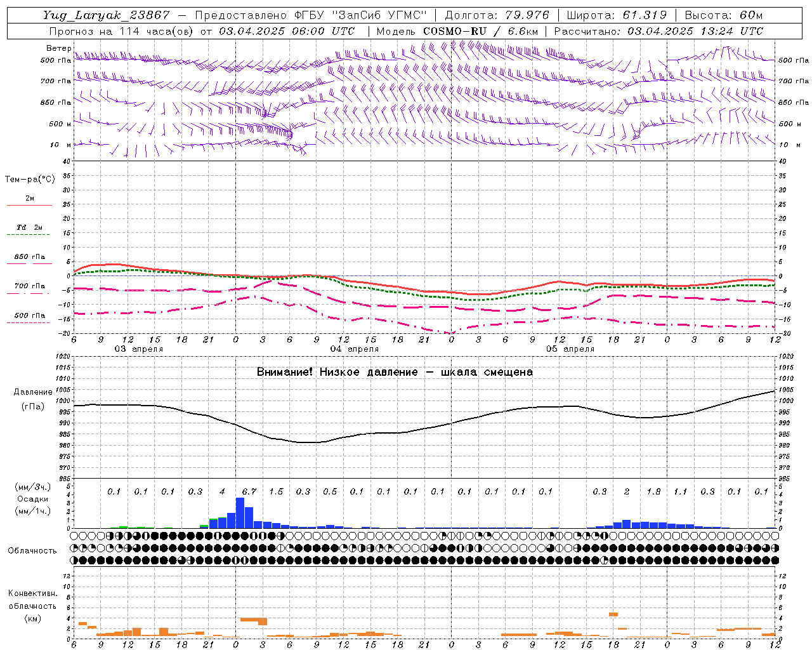The width and height of the screenshot is (812, 650).
Task: Click the dashed line sample under Td 2м legend
Action: pos(29,235)
